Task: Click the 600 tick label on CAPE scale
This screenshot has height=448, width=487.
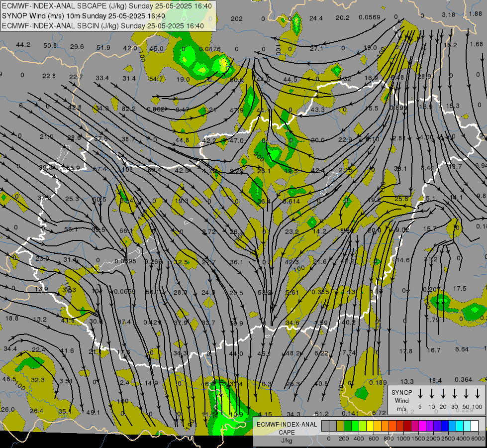Action: coord(374,439)
